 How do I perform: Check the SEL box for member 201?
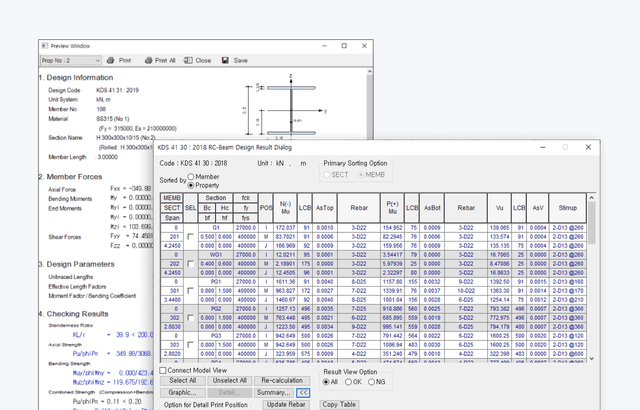coord(191,235)
